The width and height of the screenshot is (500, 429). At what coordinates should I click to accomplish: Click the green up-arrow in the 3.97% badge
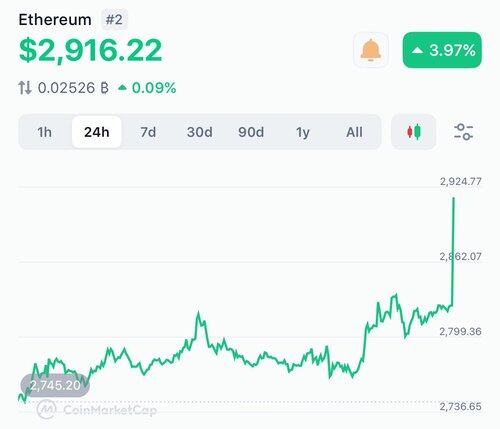(417, 51)
